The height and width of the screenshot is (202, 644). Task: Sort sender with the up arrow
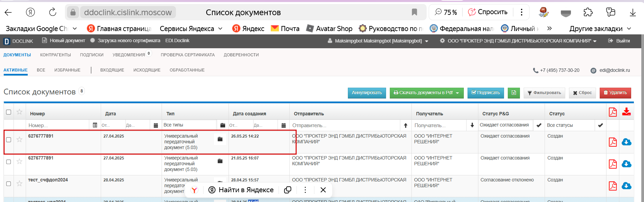coord(406,125)
